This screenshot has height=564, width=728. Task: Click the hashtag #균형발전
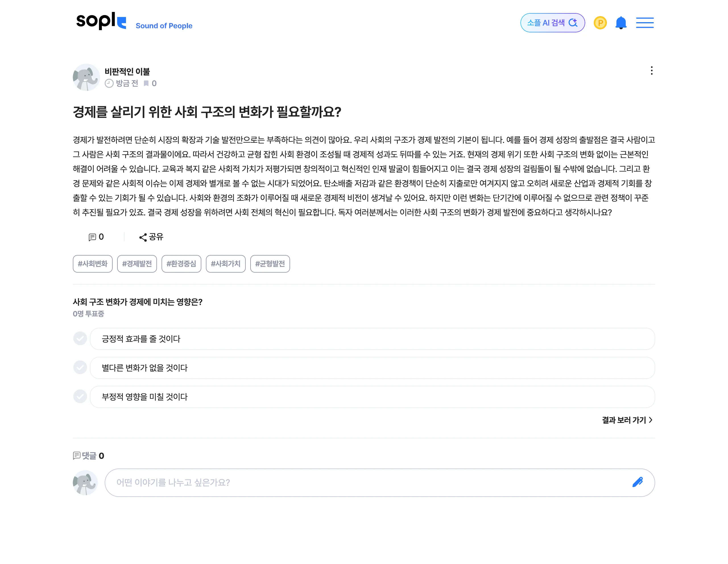click(x=270, y=264)
